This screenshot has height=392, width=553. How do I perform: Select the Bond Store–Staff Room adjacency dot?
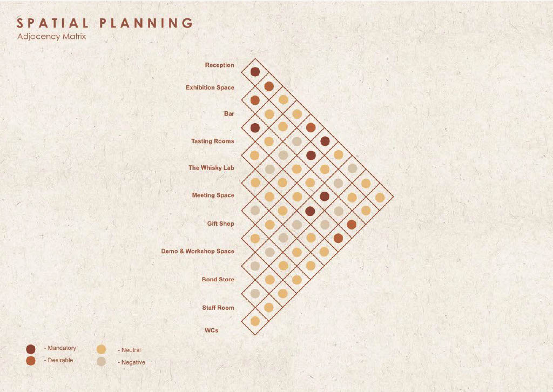point(255,293)
